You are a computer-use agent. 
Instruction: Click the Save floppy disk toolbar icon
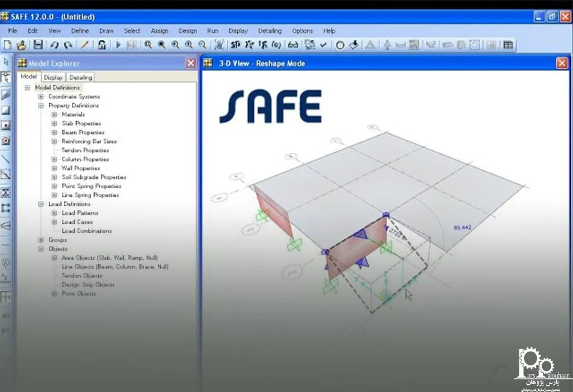[x=38, y=45]
